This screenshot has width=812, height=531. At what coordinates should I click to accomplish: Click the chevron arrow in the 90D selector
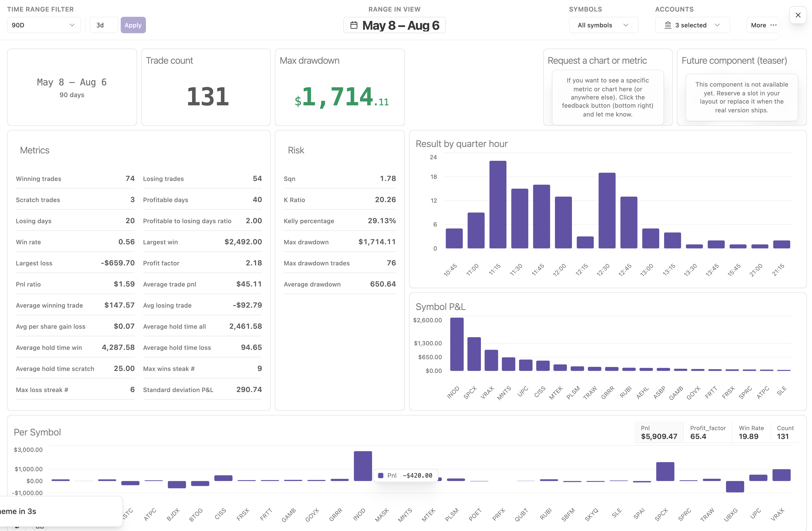[72, 25]
